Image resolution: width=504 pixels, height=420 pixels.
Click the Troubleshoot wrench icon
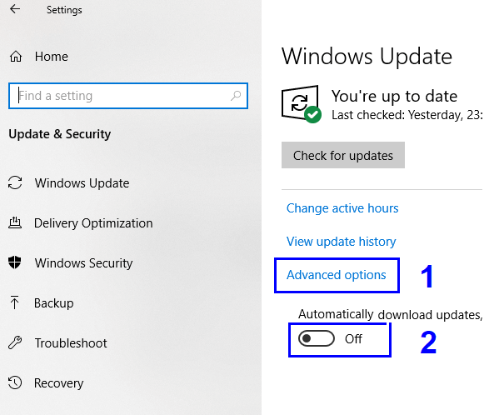[15, 342]
